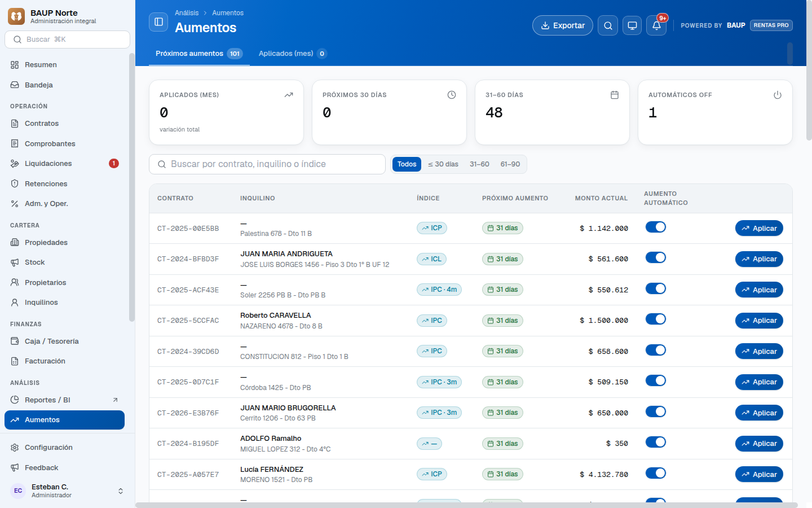This screenshot has height=508, width=812.
Task: Show Todos filter
Action: 407,164
